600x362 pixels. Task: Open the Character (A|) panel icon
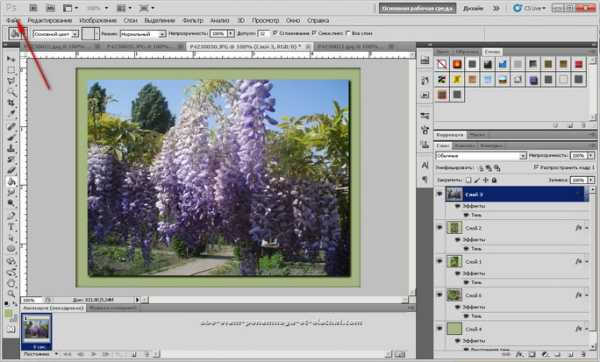(425, 165)
